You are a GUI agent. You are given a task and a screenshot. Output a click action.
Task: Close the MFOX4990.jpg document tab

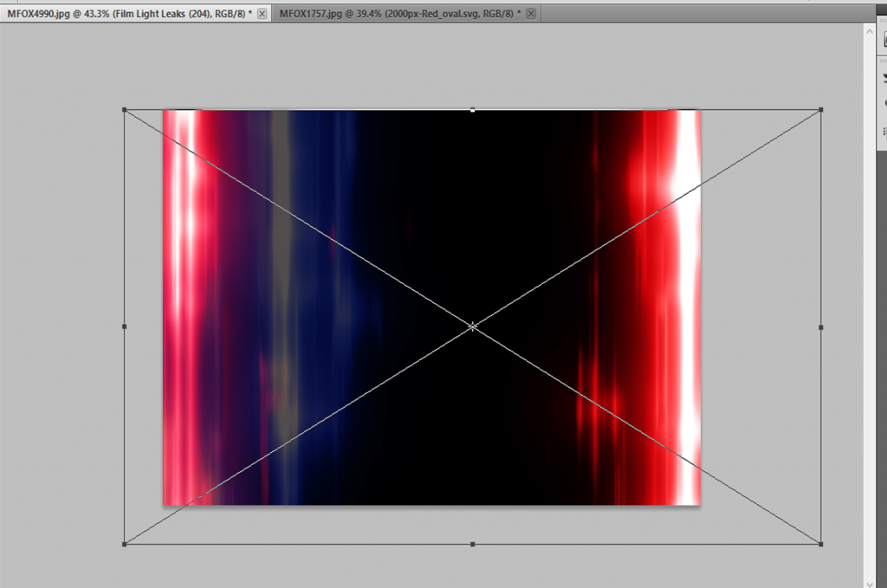[x=262, y=14]
